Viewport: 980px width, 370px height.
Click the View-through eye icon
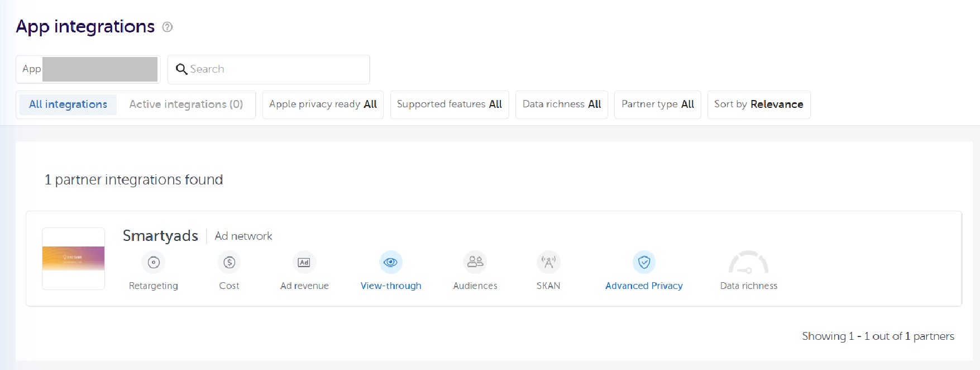click(x=391, y=262)
